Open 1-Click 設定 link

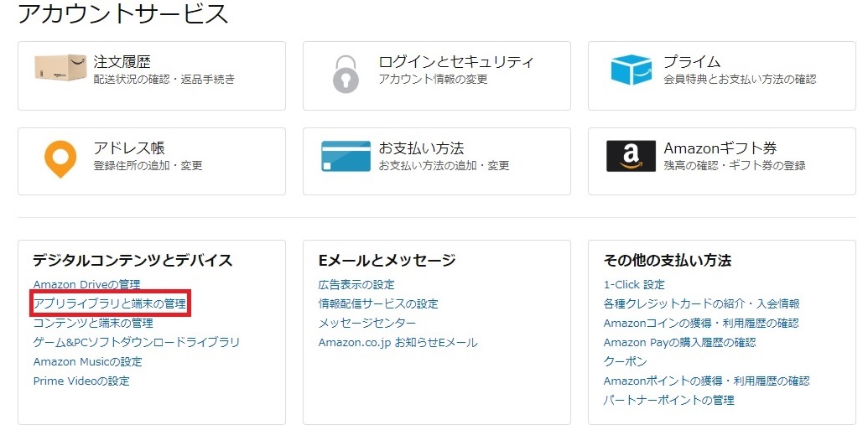tap(634, 284)
